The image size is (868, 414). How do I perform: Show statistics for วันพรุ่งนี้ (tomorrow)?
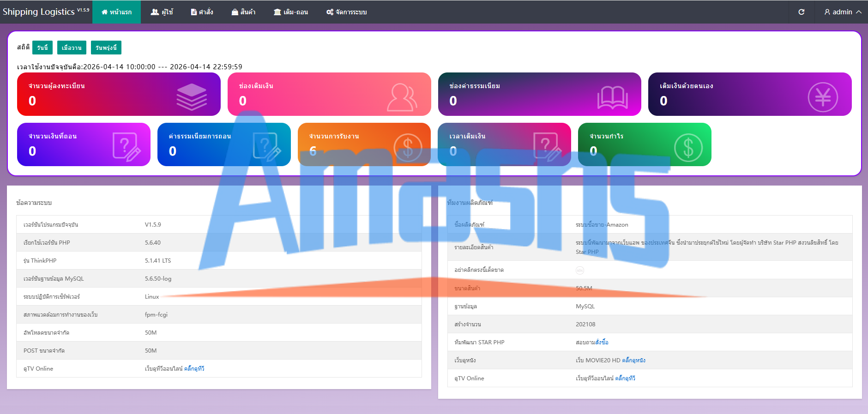click(106, 48)
